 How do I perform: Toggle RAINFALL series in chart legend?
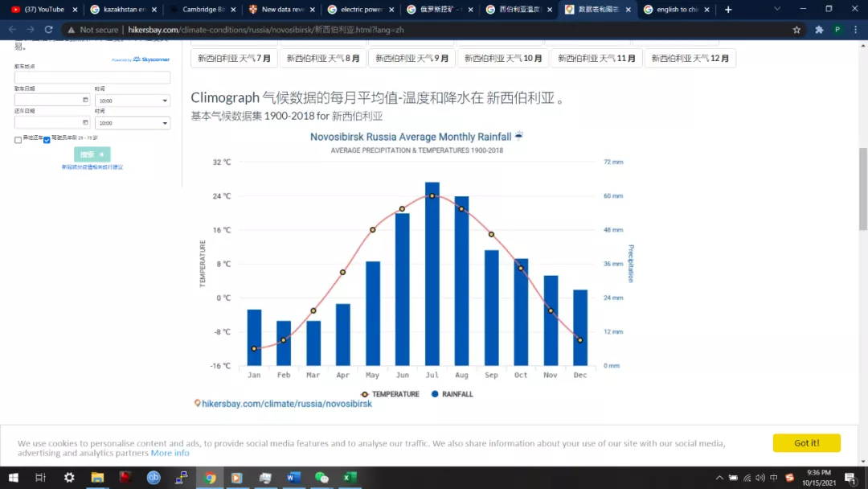[x=452, y=394]
